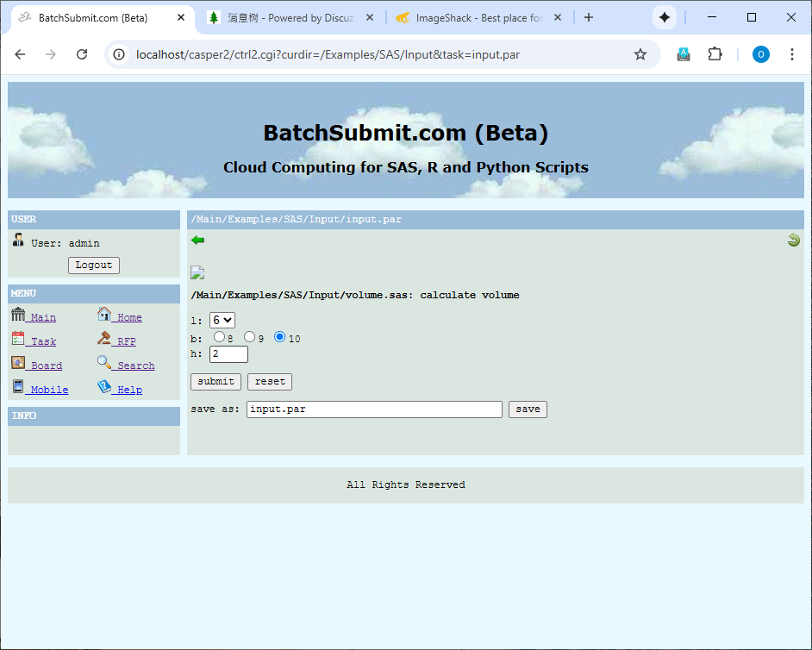Open Help via the blue book icon

[x=105, y=388]
